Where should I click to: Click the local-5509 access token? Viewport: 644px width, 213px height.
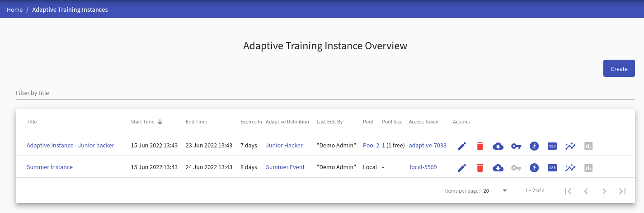[x=423, y=167]
